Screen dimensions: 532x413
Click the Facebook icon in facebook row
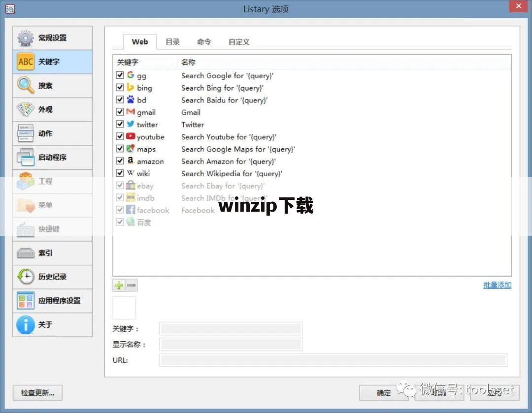tap(131, 210)
